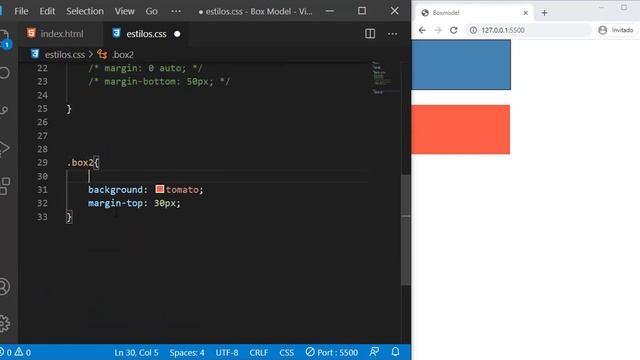Screen dimensions: 640x360
Task: Click the blue box in browser page
Action: point(461,64)
